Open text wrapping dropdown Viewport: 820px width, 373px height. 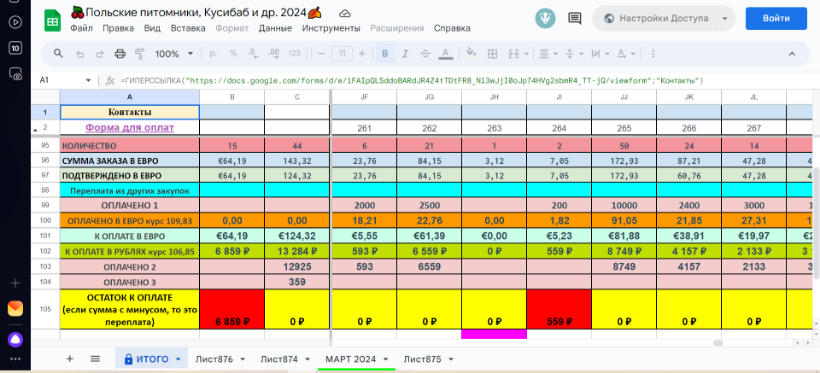click(x=599, y=53)
